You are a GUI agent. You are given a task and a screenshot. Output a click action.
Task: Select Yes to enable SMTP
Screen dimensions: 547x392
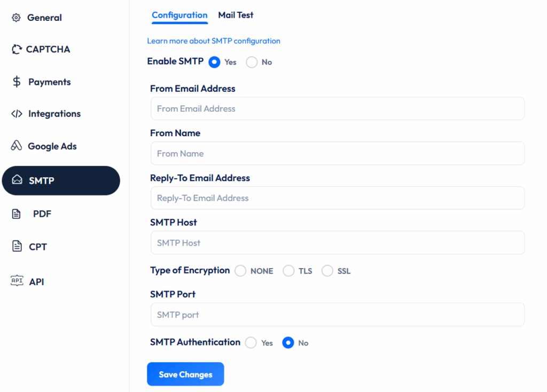214,62
